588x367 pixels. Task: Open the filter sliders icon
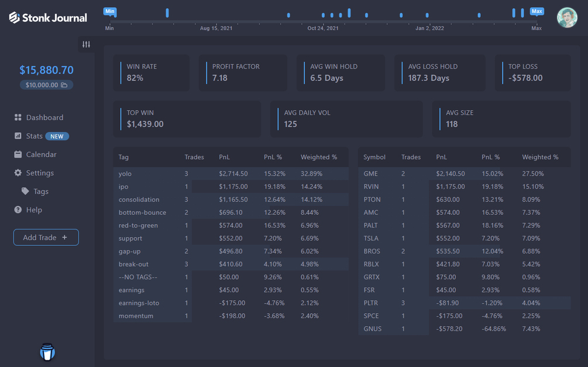click(x=86, y=44)
